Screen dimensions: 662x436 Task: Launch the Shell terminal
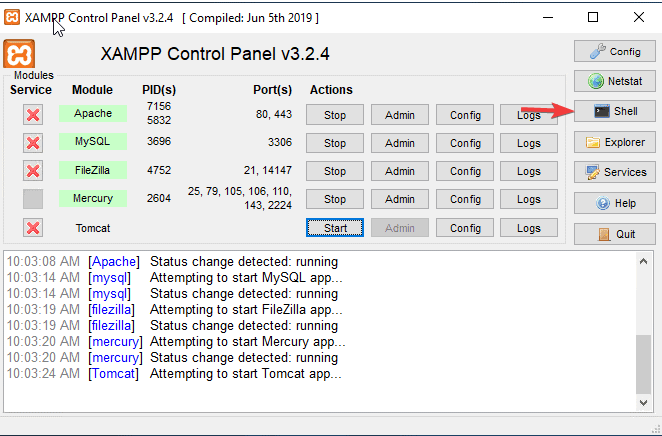(x=615, y=111)
